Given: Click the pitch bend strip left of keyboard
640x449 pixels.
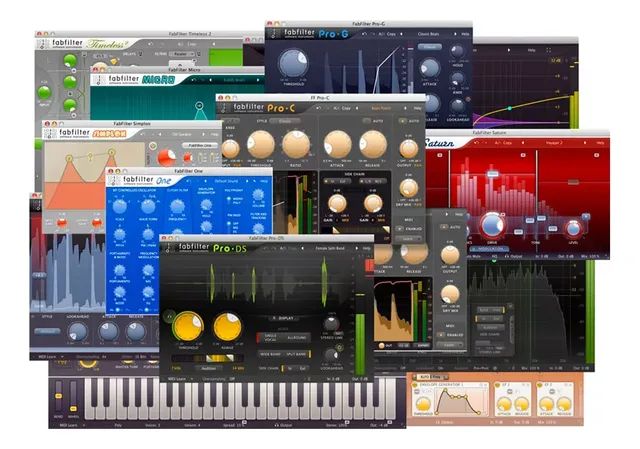Looking at the screenshot, I should [58, 396].
